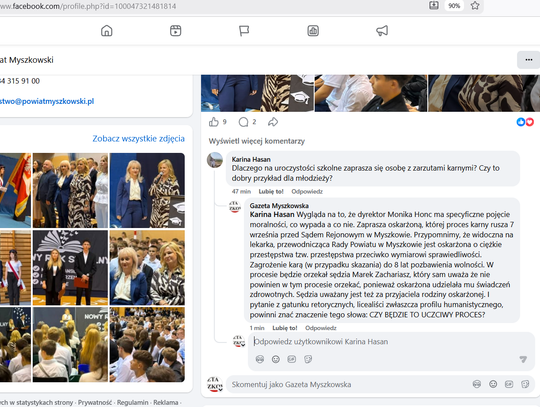This screenshot has height=407, width=540.
Task: Open comment timestamp '47 min'
Action: (x=241, y=191)
